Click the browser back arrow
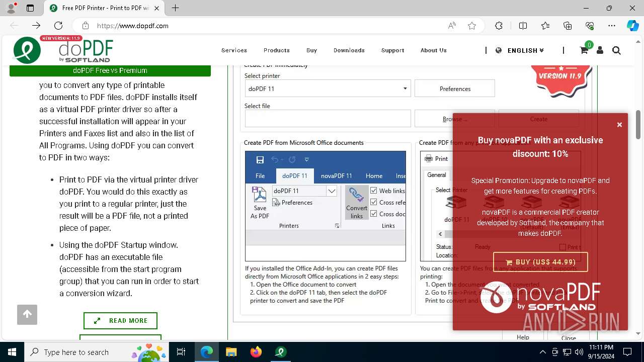This screenshot has height=362, width=644. (x=14, y=26)
